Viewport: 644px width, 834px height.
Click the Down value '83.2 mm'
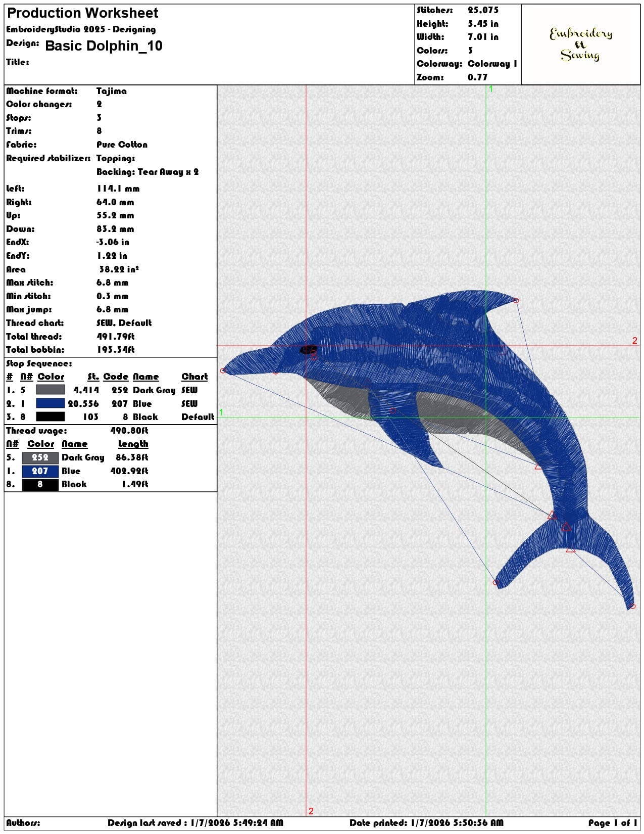(x=115, y=229)
